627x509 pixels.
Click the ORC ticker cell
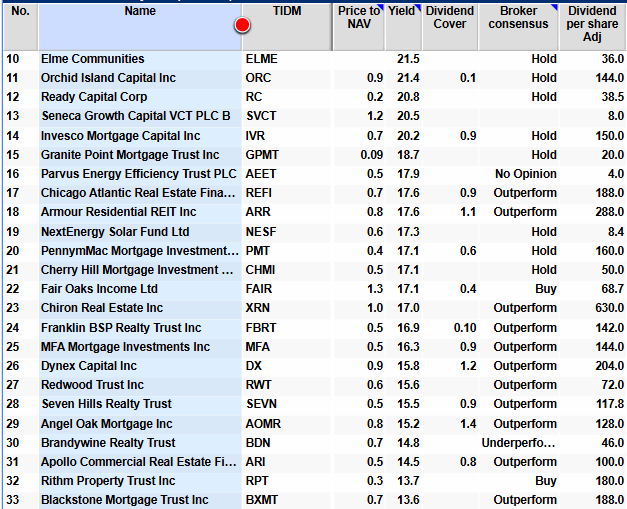[x=258, y=78]
